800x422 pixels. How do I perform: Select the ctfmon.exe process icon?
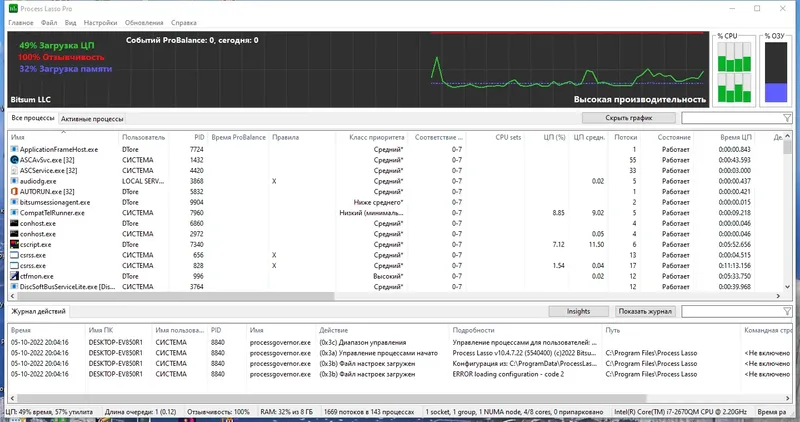click(14, 276)
